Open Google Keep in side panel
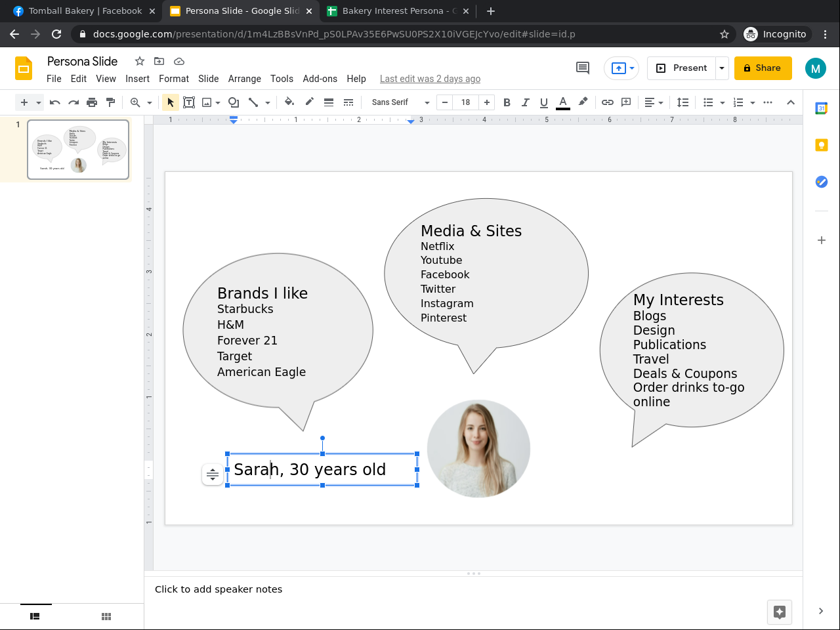The image size is (840, 630). pos(821,145)
